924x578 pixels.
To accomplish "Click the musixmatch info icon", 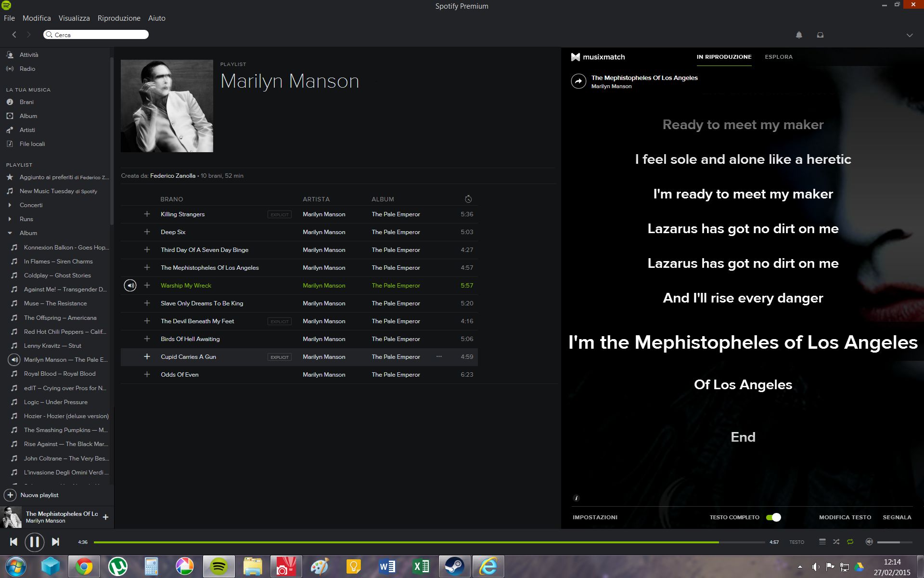I will point(576,498).
